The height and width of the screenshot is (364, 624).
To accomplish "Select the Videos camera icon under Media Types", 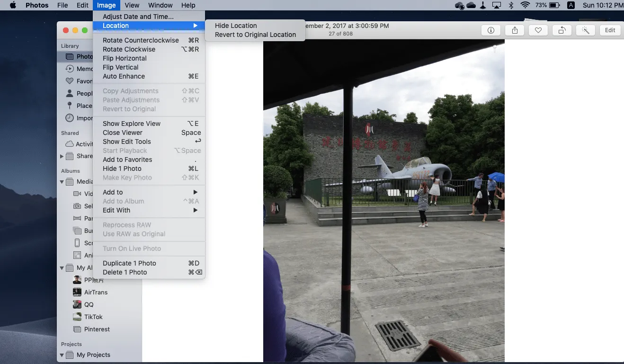I will click(x=77, y=194).
